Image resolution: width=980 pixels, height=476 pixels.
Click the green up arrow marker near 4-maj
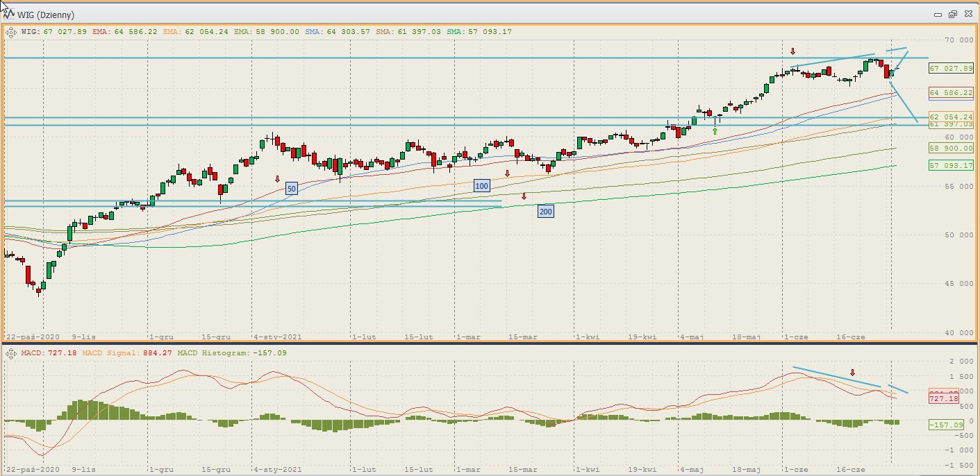pos(715,130)
